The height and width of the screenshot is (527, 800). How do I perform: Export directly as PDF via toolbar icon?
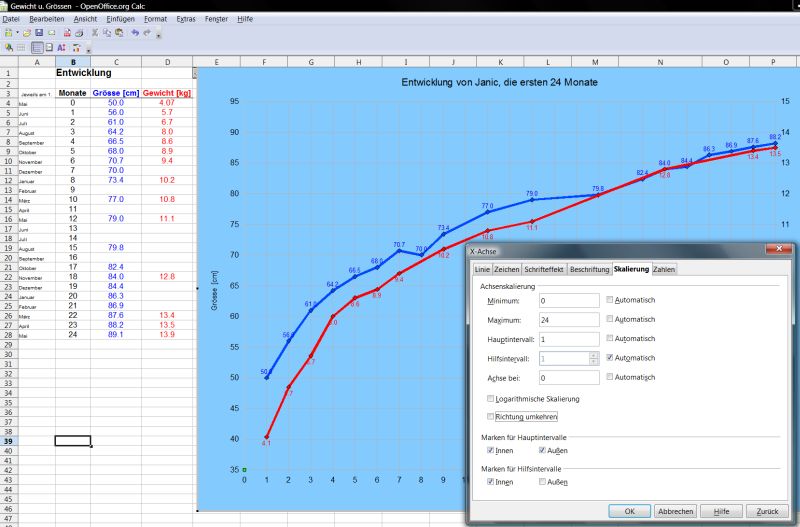[x=67, y=33]
